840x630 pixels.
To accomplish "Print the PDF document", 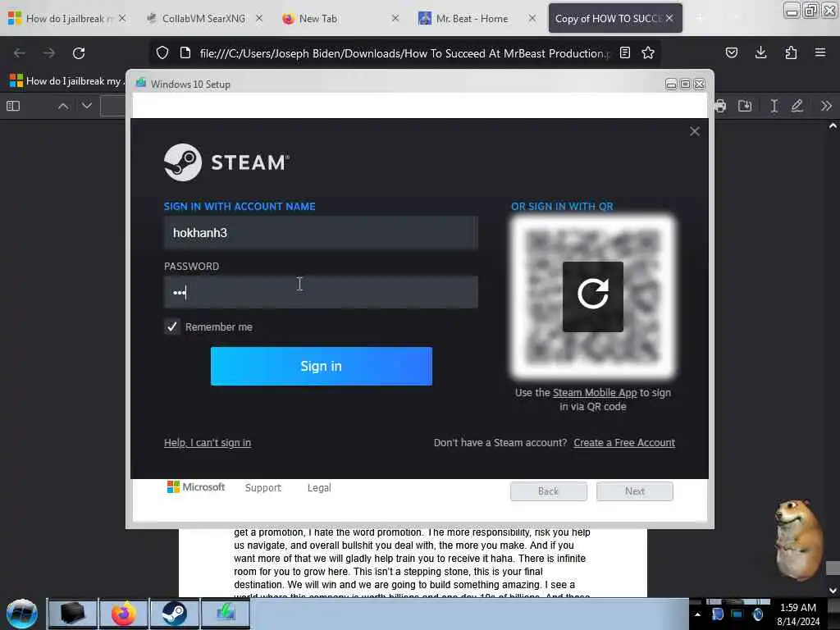I will click(720, 106).
